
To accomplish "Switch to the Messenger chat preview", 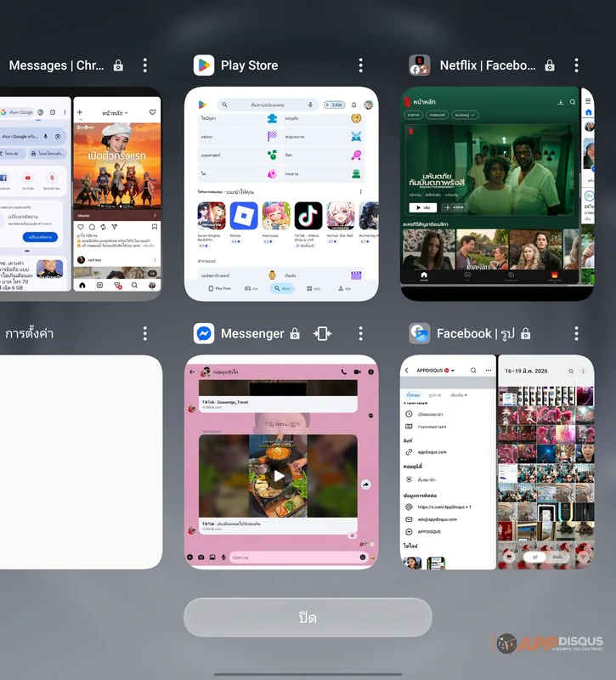I will (281, 462).
